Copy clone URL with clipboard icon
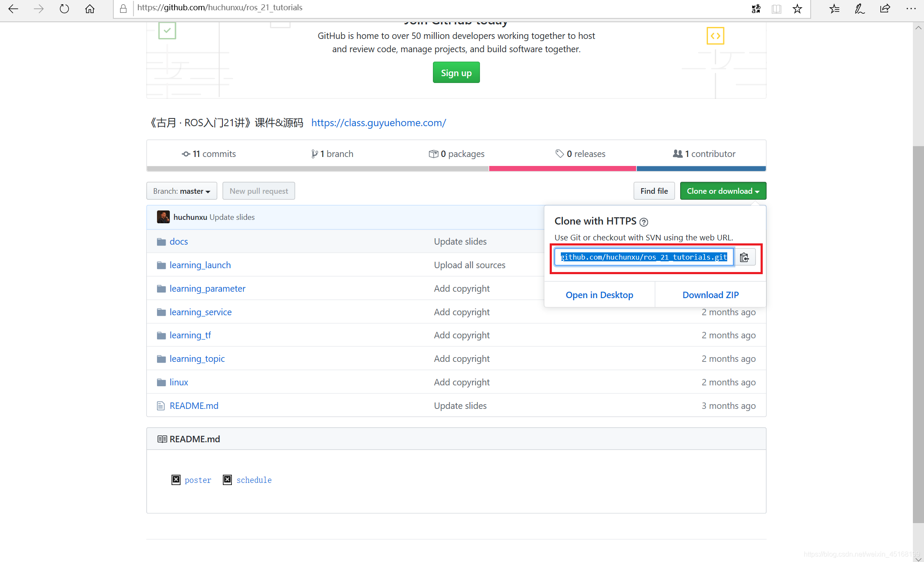This screenshot has width=924, height=562. [744, 257]
